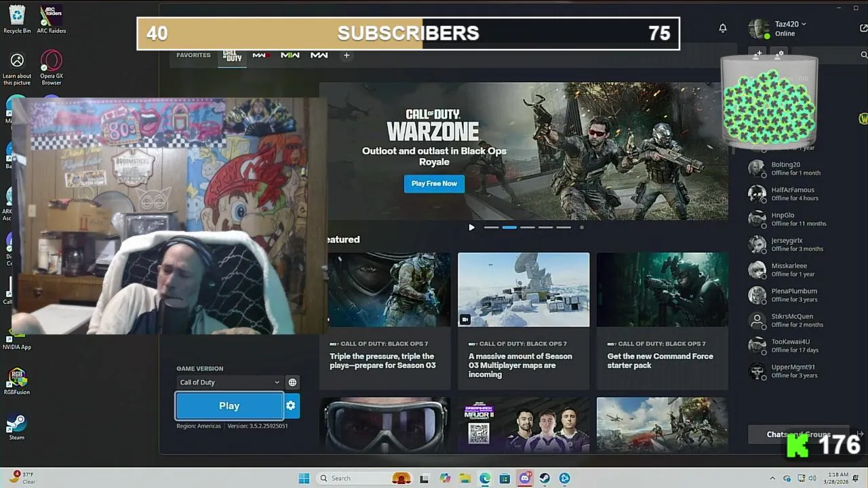Show hidden system tray icons chevron
Image resolution: width=868 pixels, height=488 pixels.
pyautogui.click(x=772, y=478)
